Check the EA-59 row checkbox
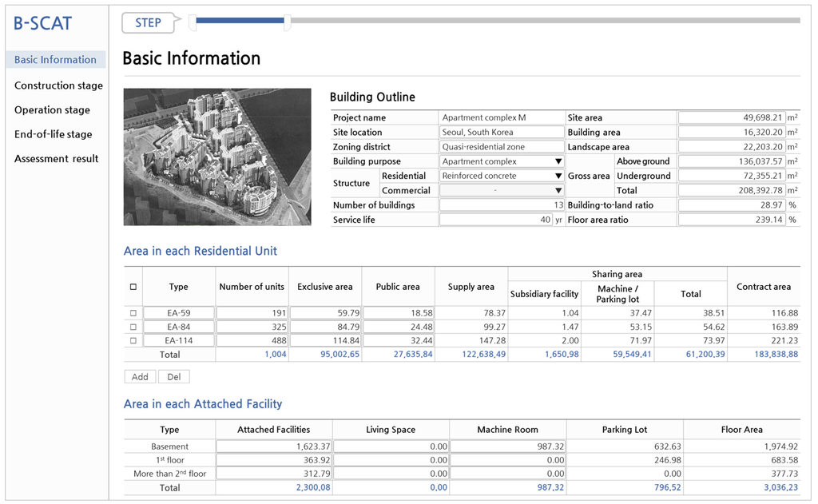 point(133,313)
